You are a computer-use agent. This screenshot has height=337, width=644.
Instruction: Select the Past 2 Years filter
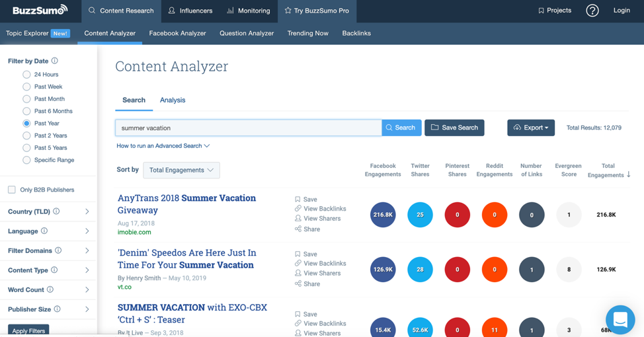(26, 135)
